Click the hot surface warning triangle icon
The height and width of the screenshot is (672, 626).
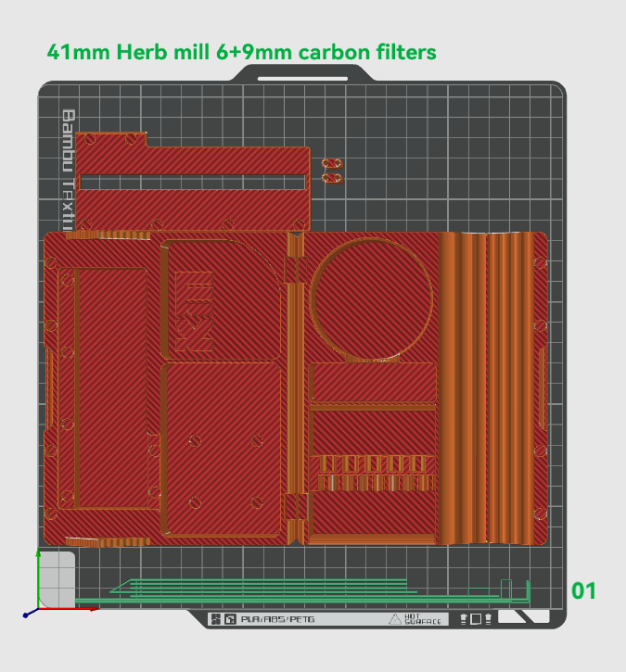(394, 619)
